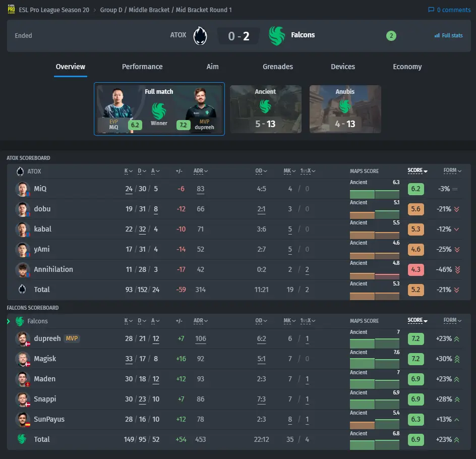The height and width of the screenshot is (459, 476).
Task: Sort ATOX scoreboard by FORM column
Action: pos(452,170)
